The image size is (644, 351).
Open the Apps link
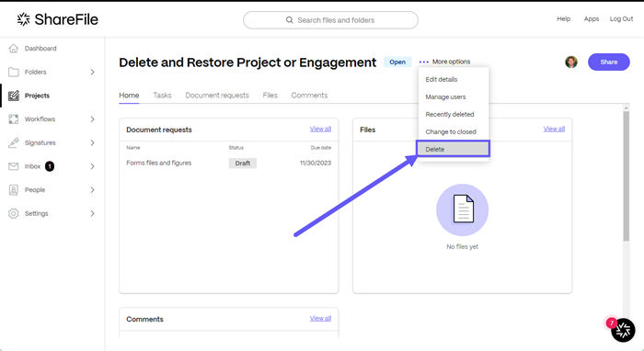coord(592,19)
